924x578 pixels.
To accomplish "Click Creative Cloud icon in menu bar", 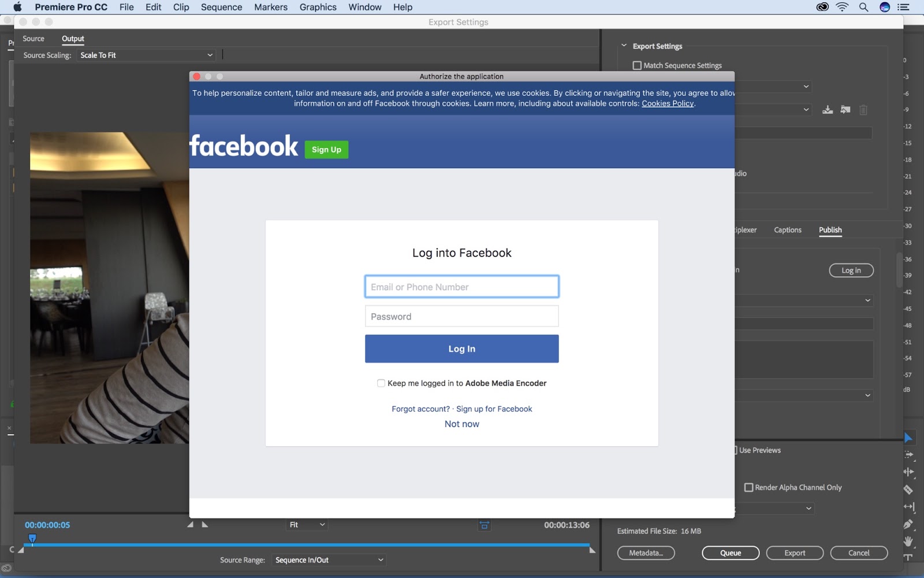I will pos(822,7).
